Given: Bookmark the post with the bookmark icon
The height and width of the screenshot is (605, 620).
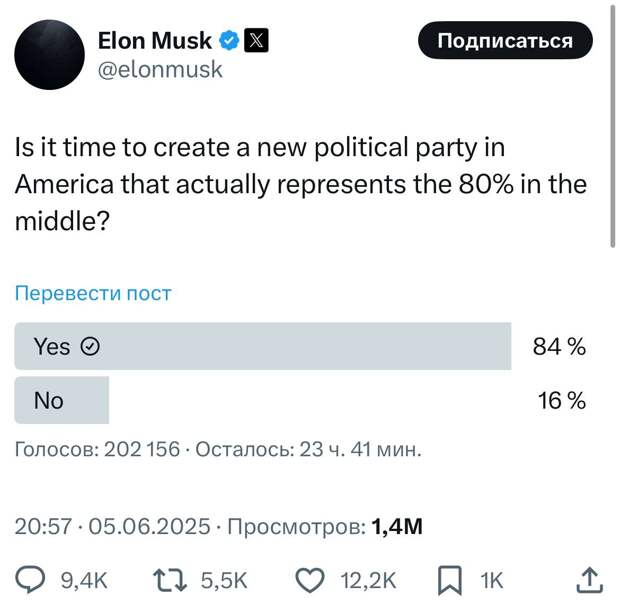Looking at the screenshot, I should click(x=449, y=580).
